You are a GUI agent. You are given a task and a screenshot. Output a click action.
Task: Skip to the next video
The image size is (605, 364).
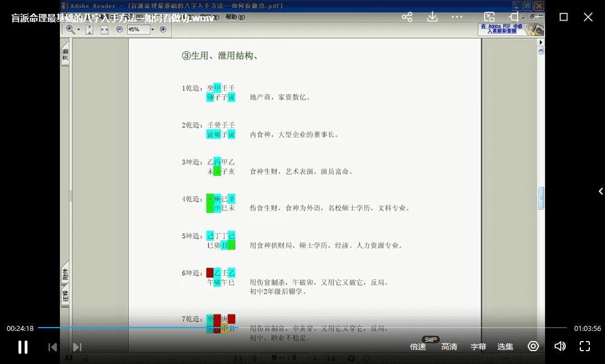coord(77,347)
